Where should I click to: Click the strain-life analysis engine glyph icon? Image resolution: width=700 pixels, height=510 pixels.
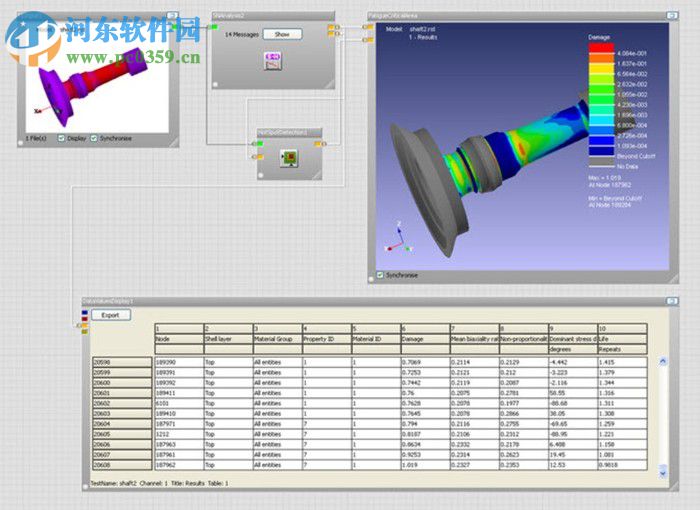click(272, 61)
